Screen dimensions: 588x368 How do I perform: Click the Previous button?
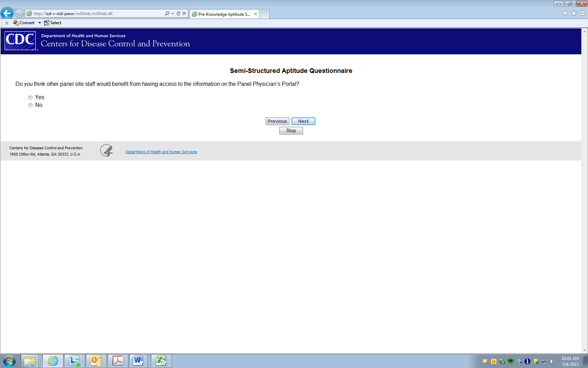pyautogui.click(x=277, y=121)
